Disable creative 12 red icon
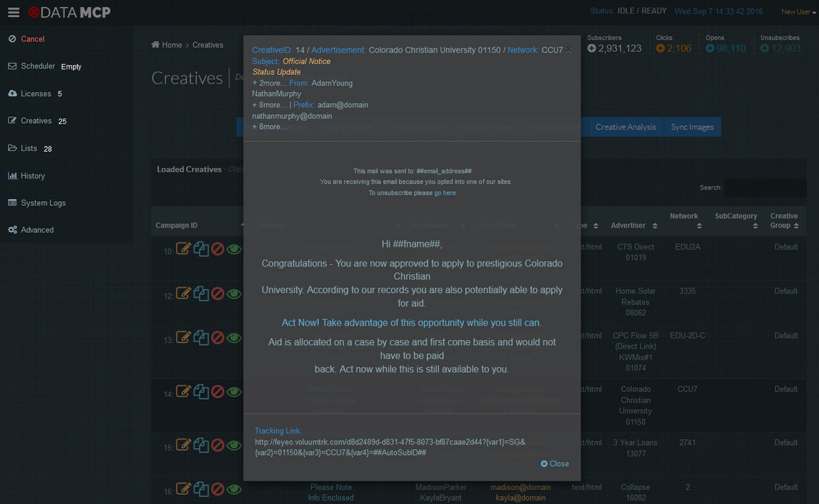The height and width of the screenshot is (504, 819). tap(217, 294)
